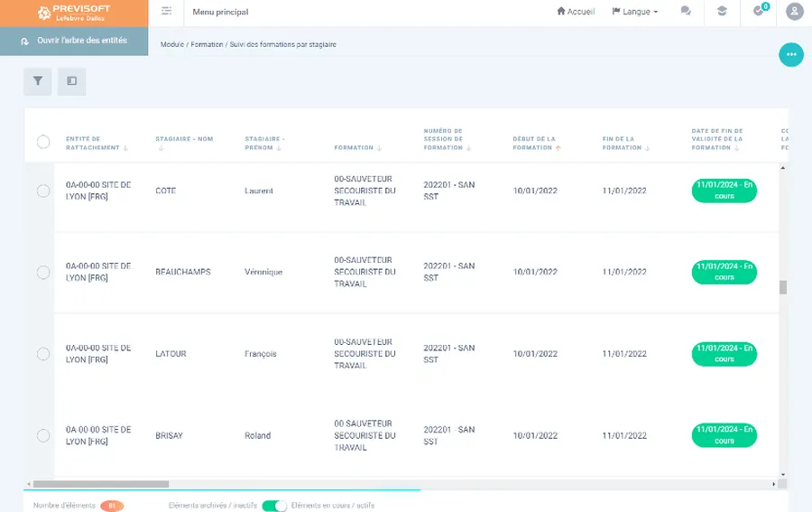Toggle archived/active elements switch
This screenshot has height=512, width=812.
274,506
